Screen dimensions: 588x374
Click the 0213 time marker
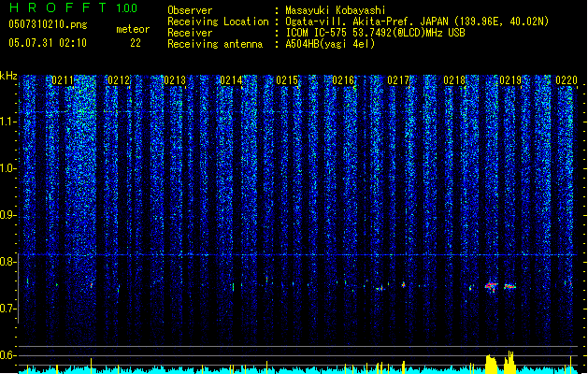175,80
